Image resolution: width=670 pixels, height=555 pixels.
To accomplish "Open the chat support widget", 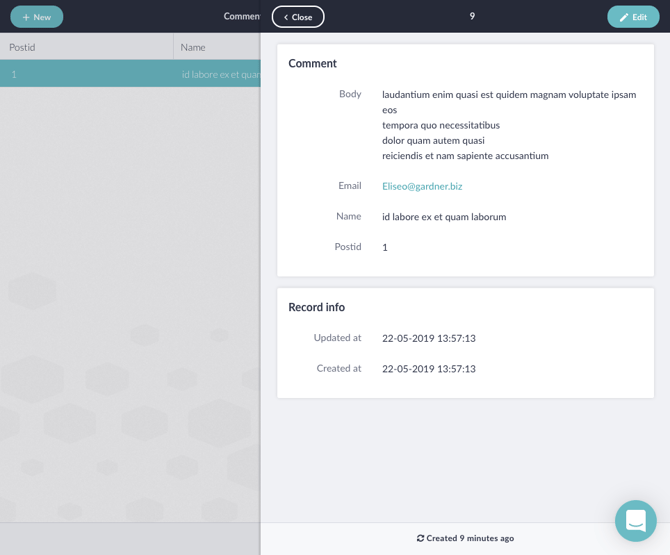I will tap(635, 520).
